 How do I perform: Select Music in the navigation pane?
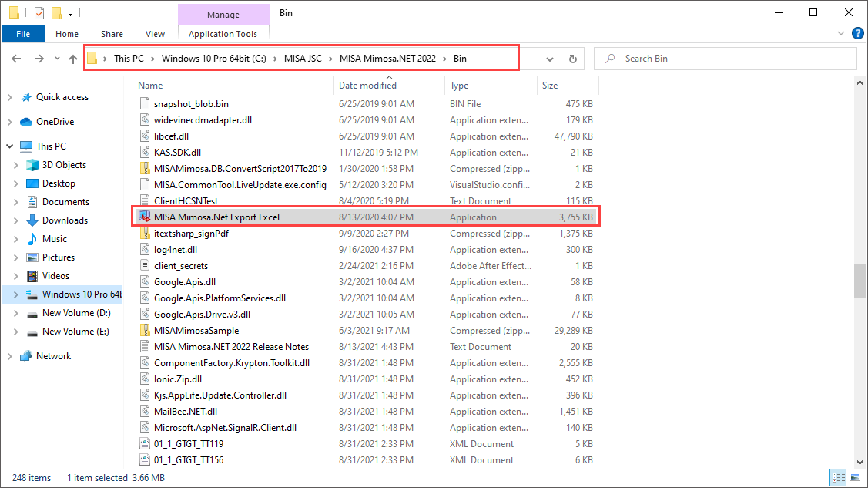(54, 239)
